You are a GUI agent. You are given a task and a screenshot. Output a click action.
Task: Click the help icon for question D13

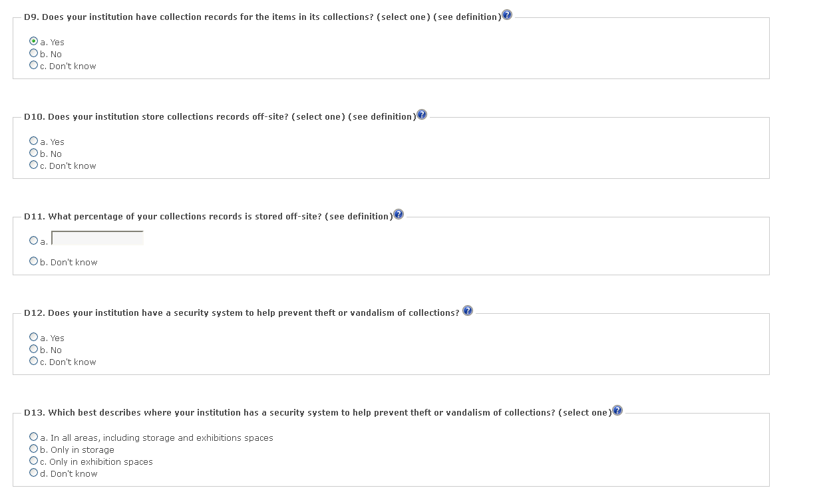point(617,410)
